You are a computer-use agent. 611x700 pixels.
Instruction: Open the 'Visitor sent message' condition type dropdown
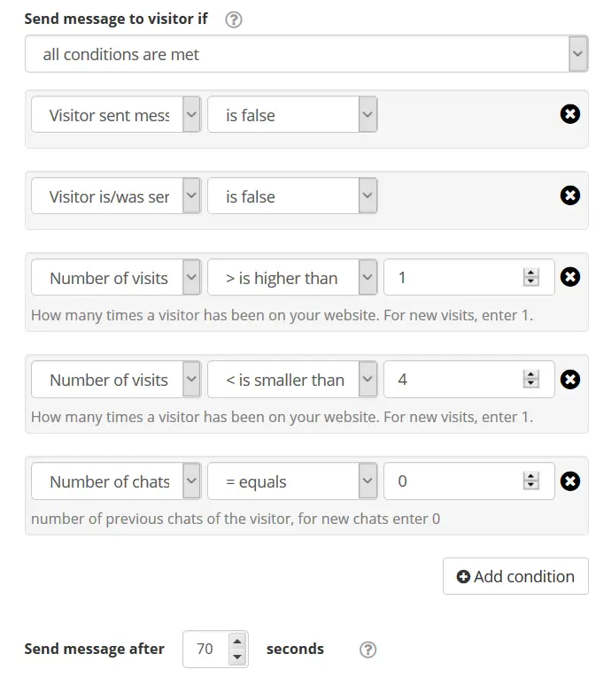coord(116,115)
